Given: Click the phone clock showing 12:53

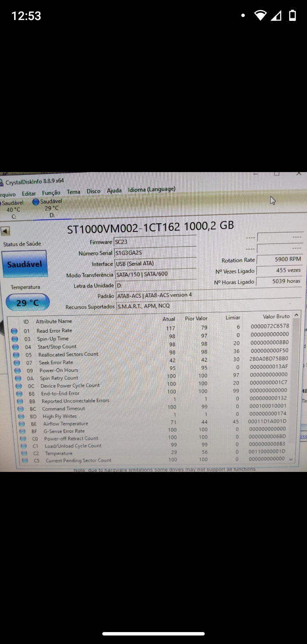Looking at the screenshot, I should pyautogui.click(x=26, y=16).
